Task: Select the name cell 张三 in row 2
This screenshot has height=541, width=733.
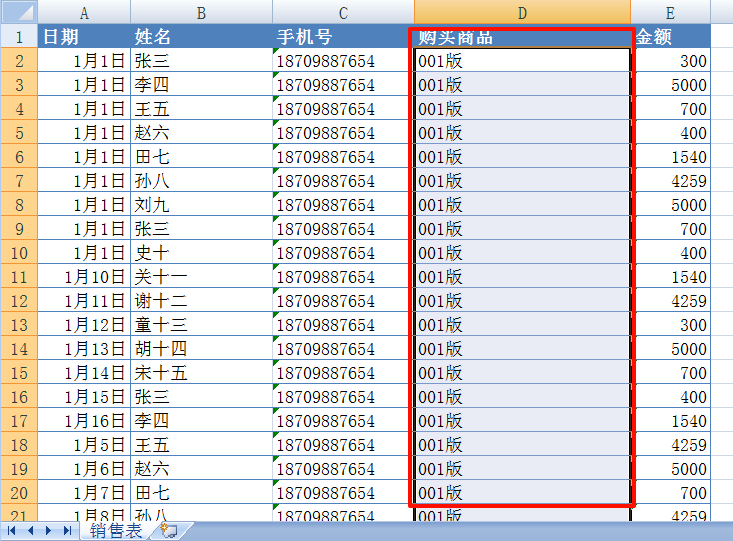Action: tap(201, 60)
